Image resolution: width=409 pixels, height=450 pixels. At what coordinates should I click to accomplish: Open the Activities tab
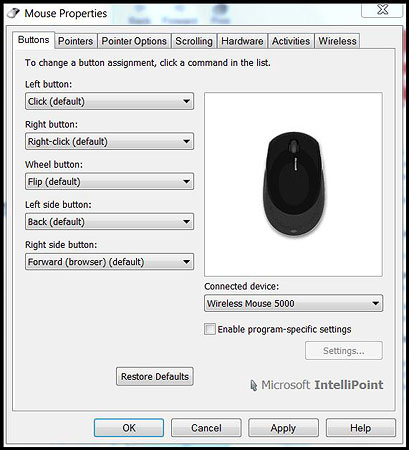291,41
